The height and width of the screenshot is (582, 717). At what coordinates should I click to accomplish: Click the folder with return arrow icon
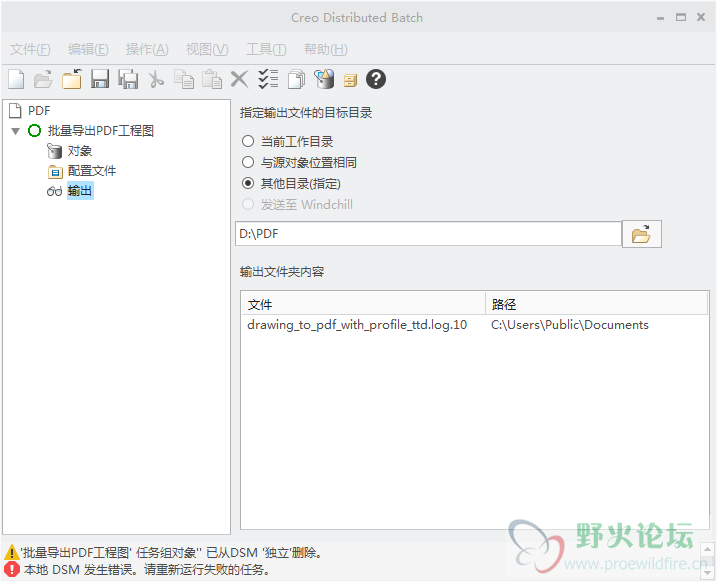(x=72, y=79)
